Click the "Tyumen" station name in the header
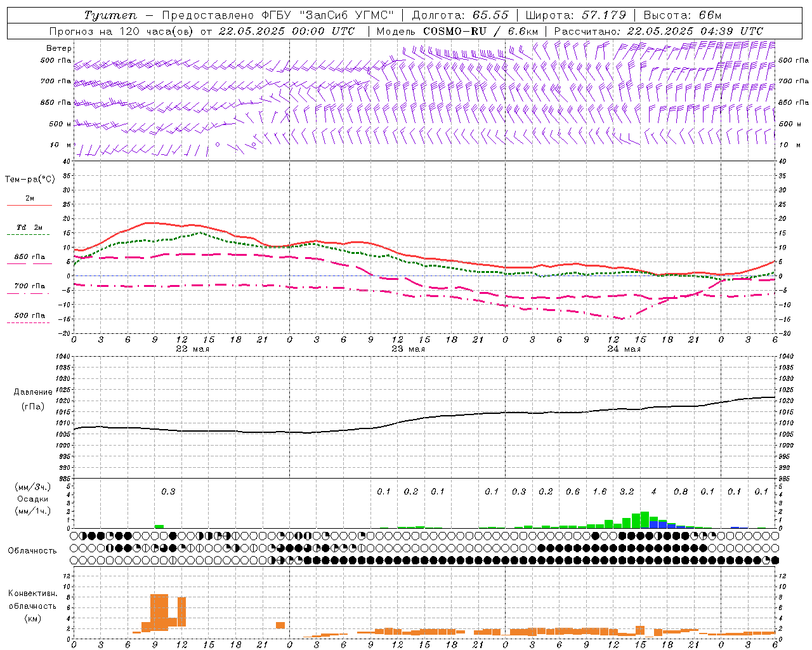The height and width of the screenshot is (650, 812). point(110,15)
